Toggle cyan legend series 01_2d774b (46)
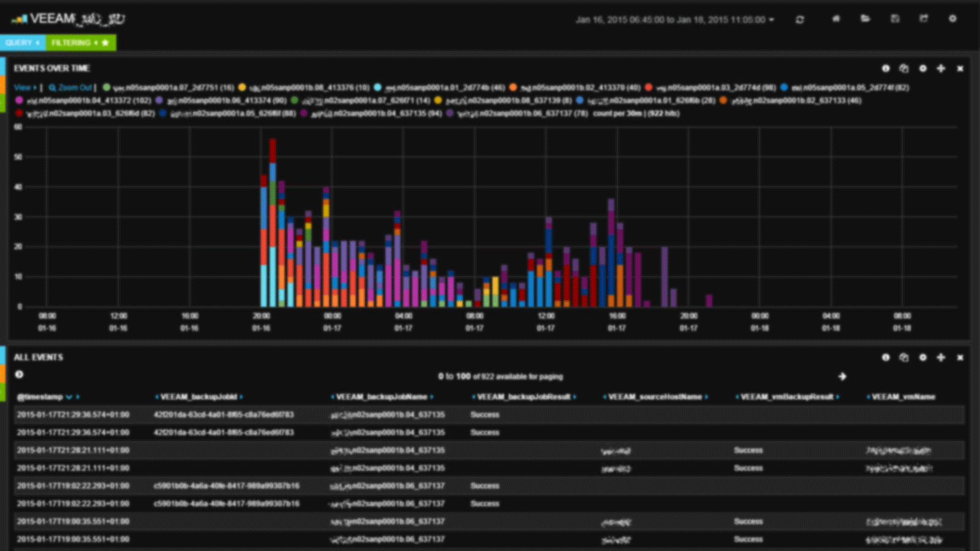This screenshot has height=551, width=980. tap(440, 88)
